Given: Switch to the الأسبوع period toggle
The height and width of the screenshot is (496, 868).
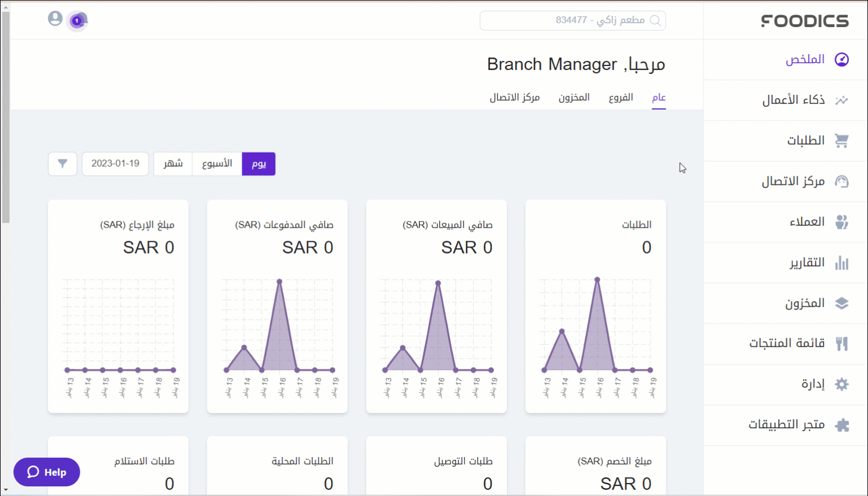Looking at the screenshot, I should point(216,164).
